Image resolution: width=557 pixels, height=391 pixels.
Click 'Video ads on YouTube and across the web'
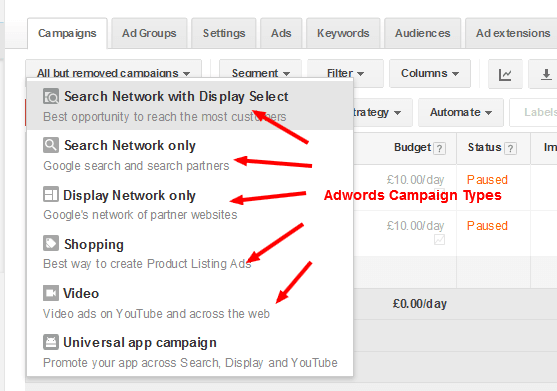(156, 314)
